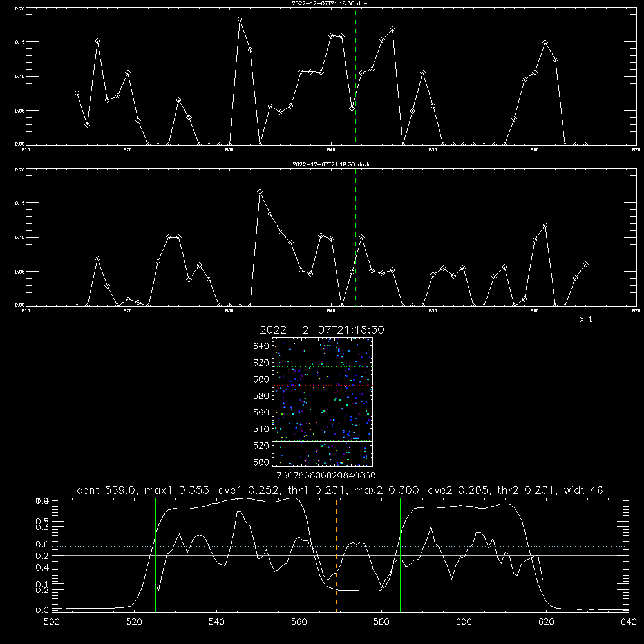644x644 pixels.
Task: Click the '500' label on bottom plot x-axis
Action: (52, 622)
